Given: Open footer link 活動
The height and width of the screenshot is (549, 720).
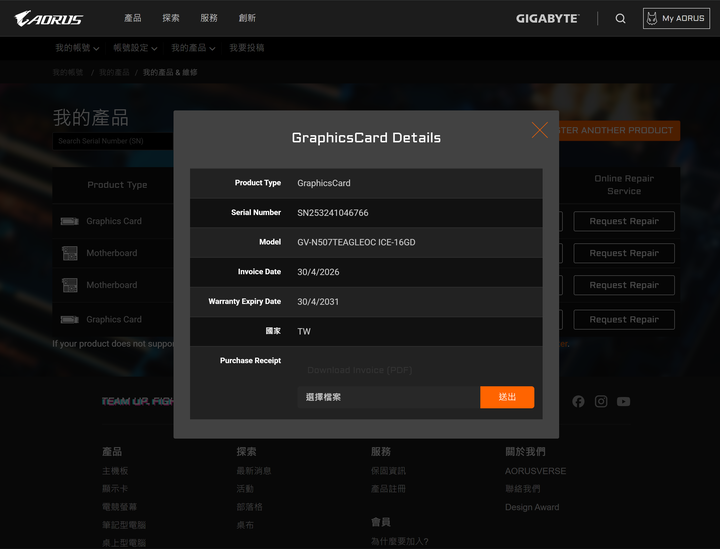Looking at the screenshot, I should pos(245,489).
